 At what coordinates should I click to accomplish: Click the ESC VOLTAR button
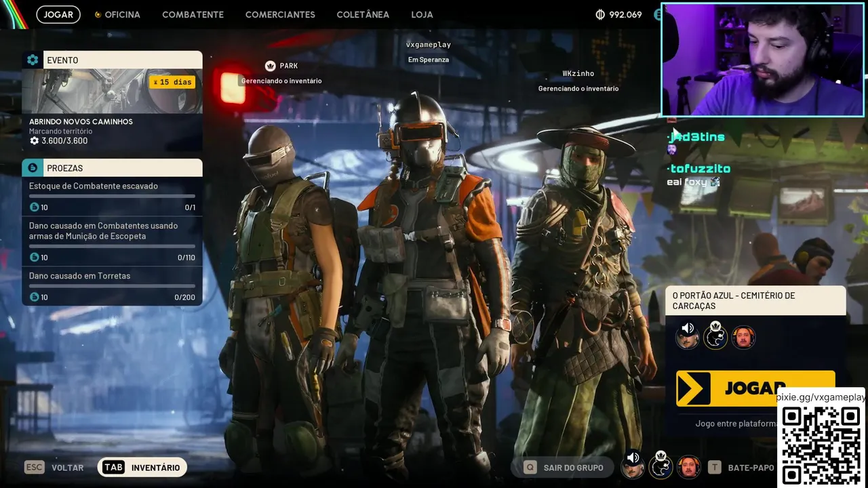tap(54, 468)
